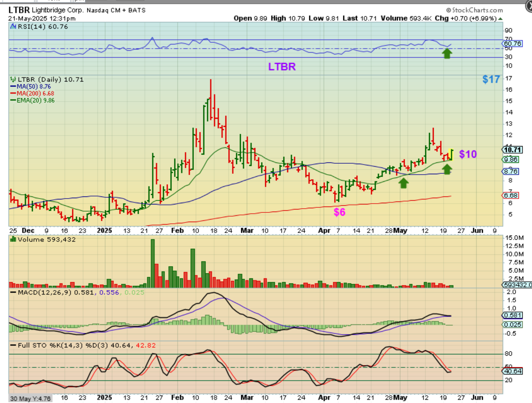Click the LTBR (Daily) 10.71 legend label
532x403 pixels.
[x=50, y=79]
